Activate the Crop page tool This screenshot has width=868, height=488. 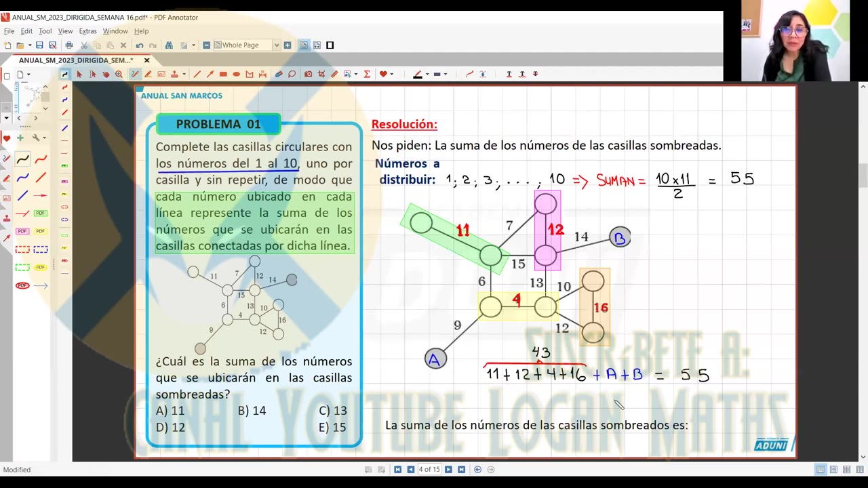[x=321, y=74]
